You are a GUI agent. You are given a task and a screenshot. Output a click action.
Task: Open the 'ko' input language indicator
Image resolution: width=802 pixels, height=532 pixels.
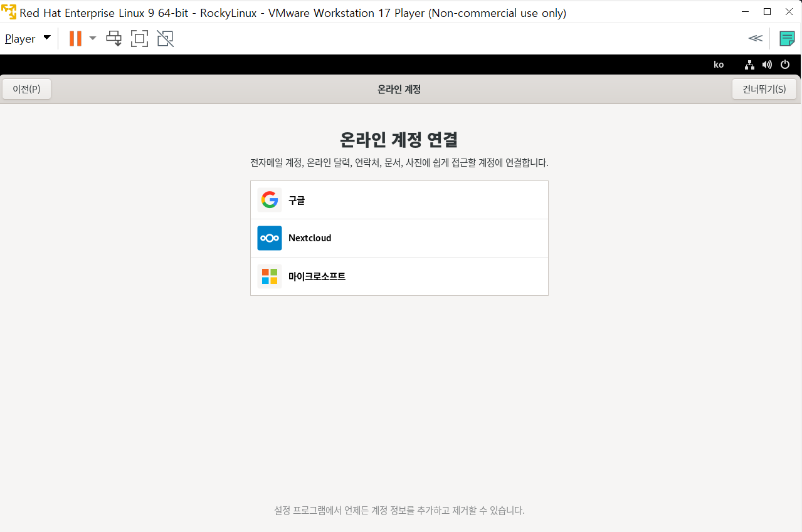tap(719, 65)
